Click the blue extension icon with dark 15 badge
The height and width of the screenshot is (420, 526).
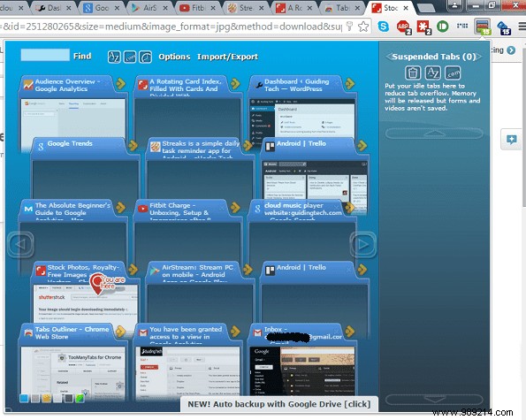pyautogui.click(x=504, y=27)
